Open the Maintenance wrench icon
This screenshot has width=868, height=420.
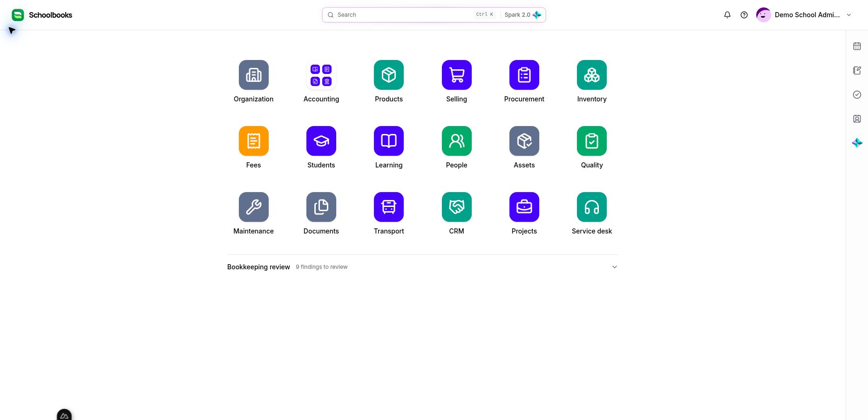pyautogui.click(x=253, y=207)
